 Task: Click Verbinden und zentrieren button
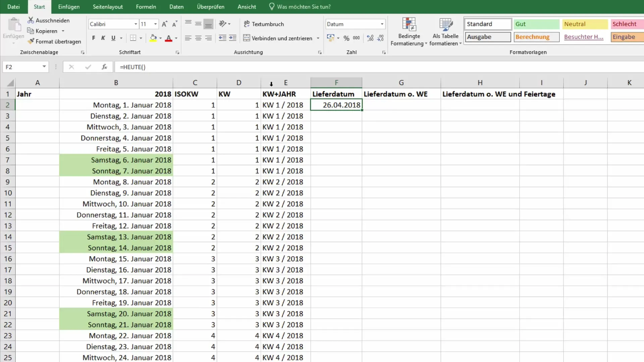[278, 38]
